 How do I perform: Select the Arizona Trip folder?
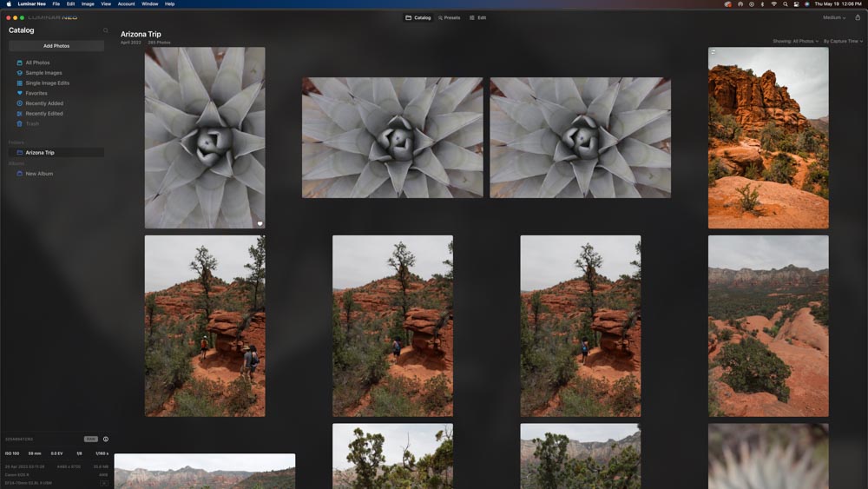[x=40, y=153]
